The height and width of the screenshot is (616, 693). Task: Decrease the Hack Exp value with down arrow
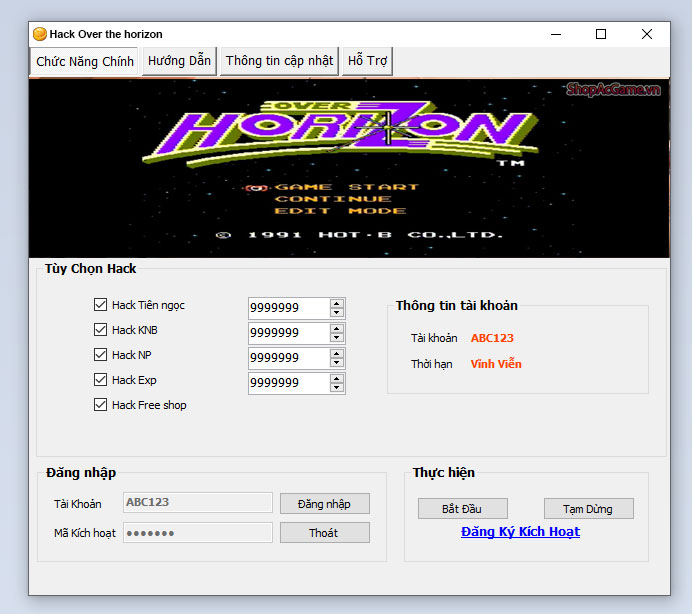pos(337,388)
